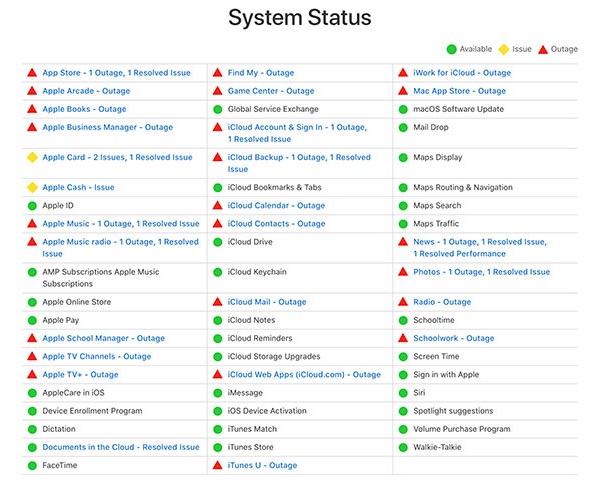Open the iCloud Mail - Outage link
This screenshot has width=600, height=485.
pos(266,302)
